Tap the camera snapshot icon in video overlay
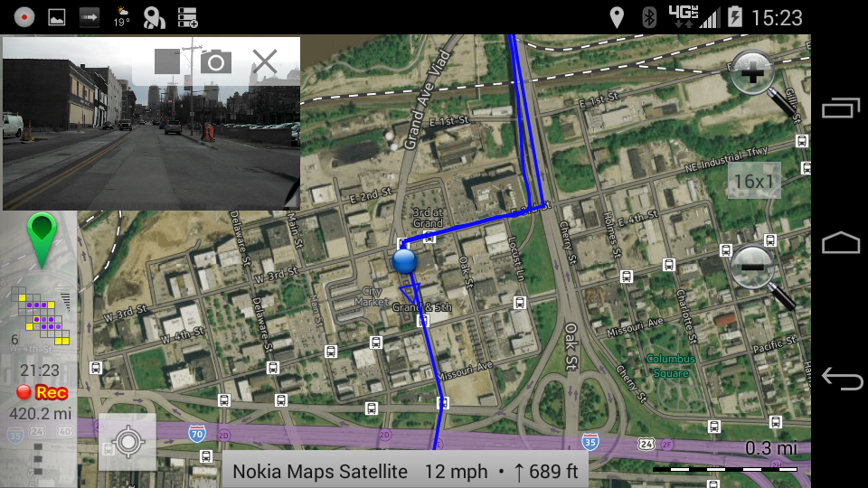 point(216,61)
